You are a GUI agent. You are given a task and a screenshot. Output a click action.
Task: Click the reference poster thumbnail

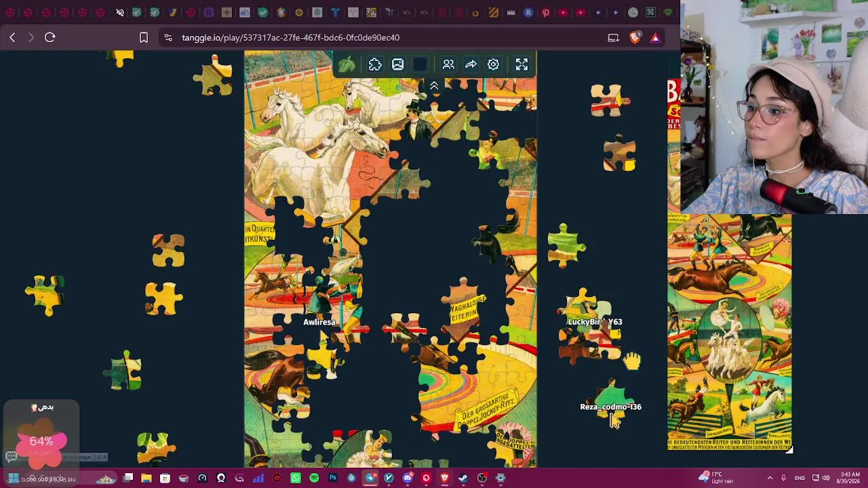tap(729, 332)
